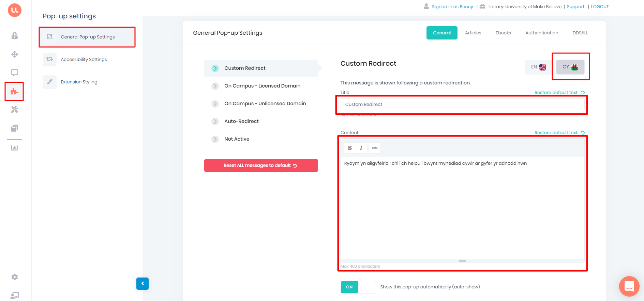This screenshot has width=644, height=301.
Task: Select the General tab
Action: pyautogui.click(x=442, y=33)
